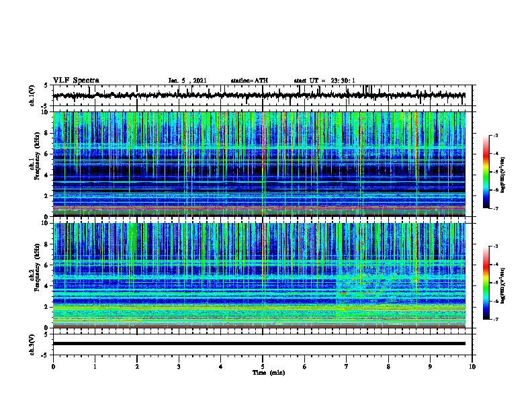
Task: Click the "4" kHz tick of ch.1 spectrogram
Action: [x=47, y=175]
